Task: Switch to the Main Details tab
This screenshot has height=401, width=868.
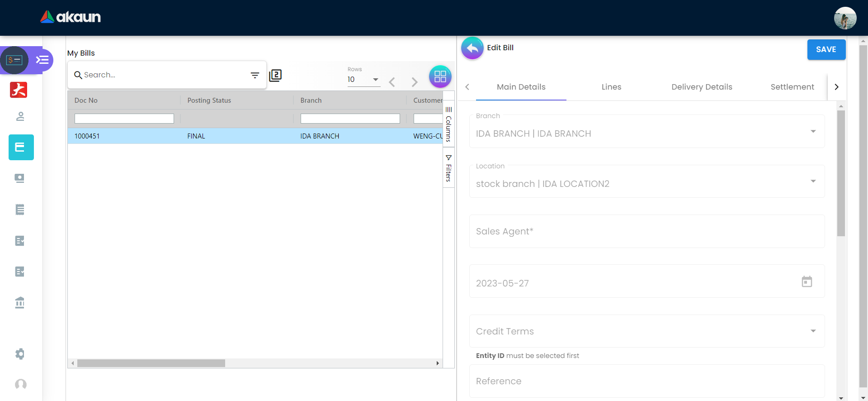Action: pyautogui.click(x=521, y=87)
